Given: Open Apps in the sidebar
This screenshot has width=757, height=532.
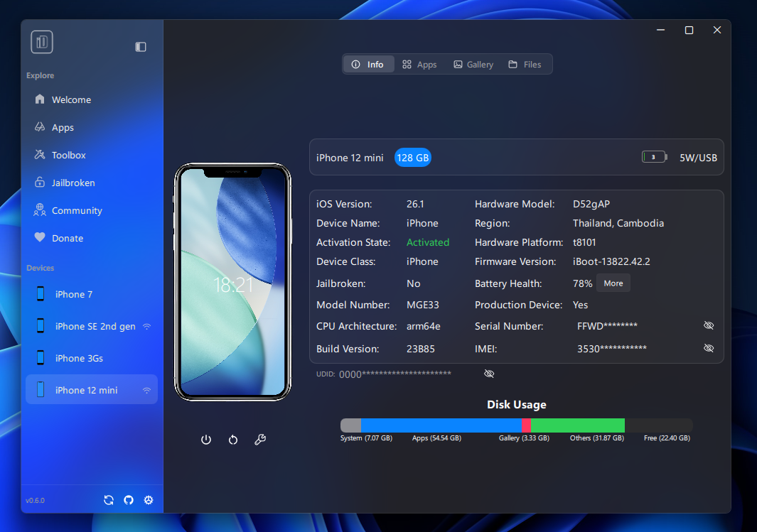Looking at the screenshot, I should (x=91, y=127).
